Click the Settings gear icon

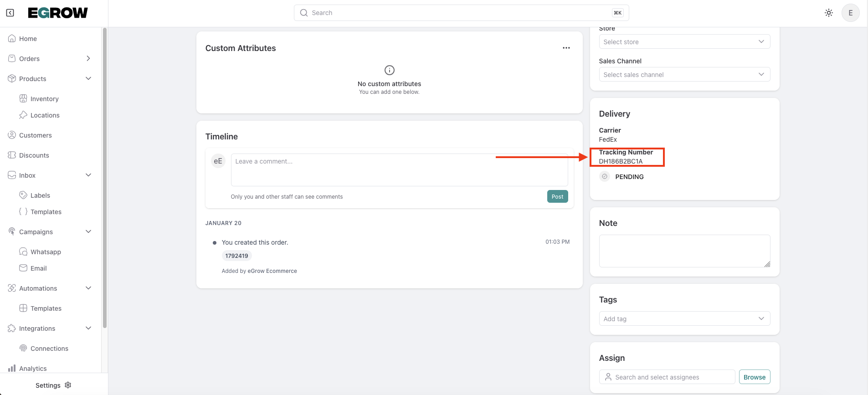tap(68, 385)
